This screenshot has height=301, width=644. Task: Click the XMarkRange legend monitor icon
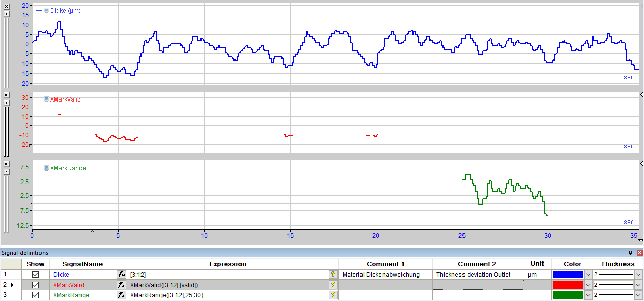[46, 168]
